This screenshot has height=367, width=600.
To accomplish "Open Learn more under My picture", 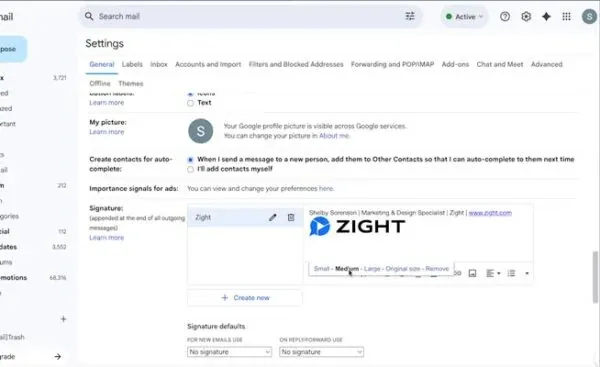I will pyautogui.click(x=107, y=132).
